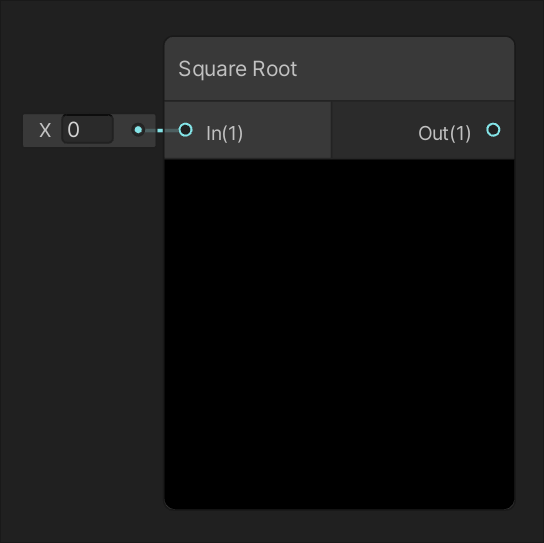Click empty canvas above the Square Root node
The image size is (544, 543).
[339, 18]
